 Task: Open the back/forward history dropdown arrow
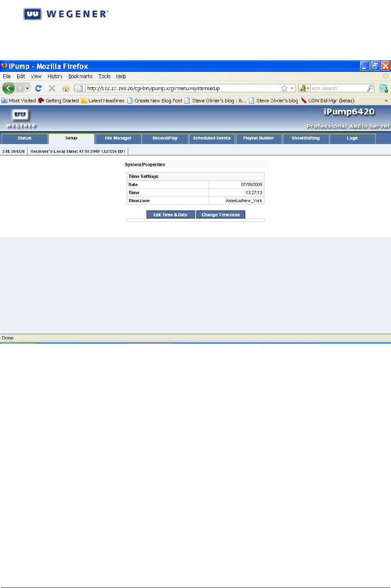pyautogui.click(x=28, y=89)
